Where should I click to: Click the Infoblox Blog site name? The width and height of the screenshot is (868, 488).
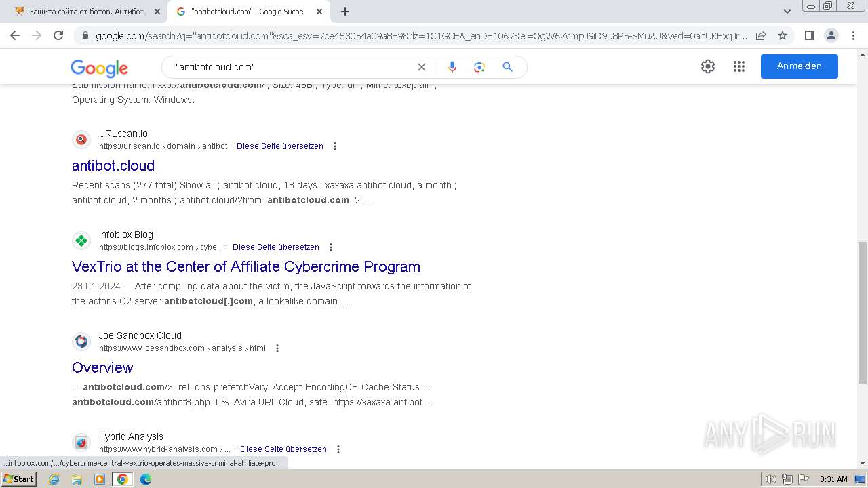point(126,235)
